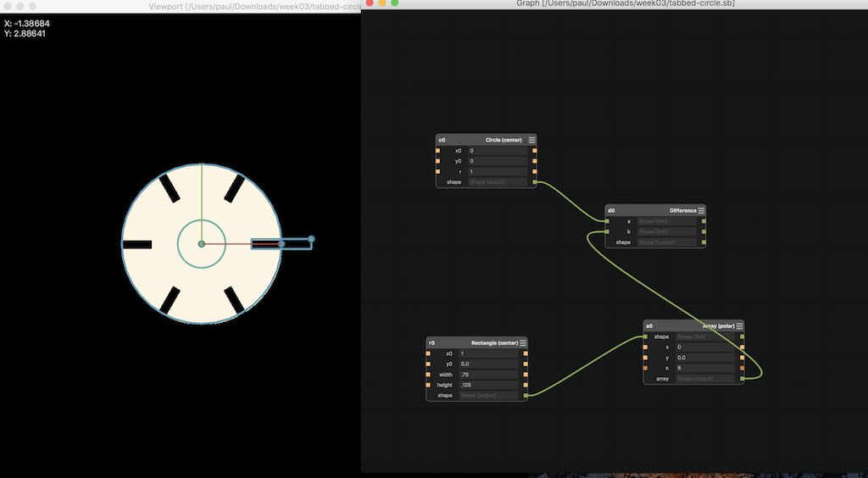Image resolution: width=868 pixels, height=478 pixels.
Task: Click the r0 y0 input port
Action: (x=428, y=364)
